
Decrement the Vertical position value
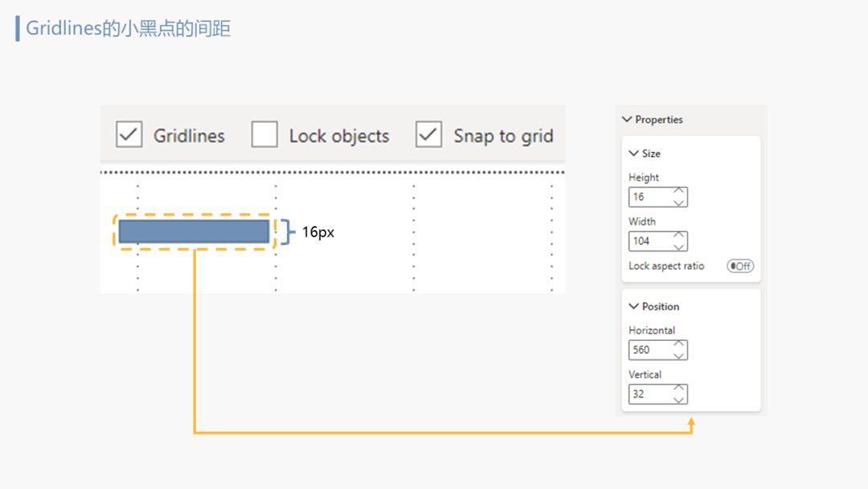(x=679, y=400)
